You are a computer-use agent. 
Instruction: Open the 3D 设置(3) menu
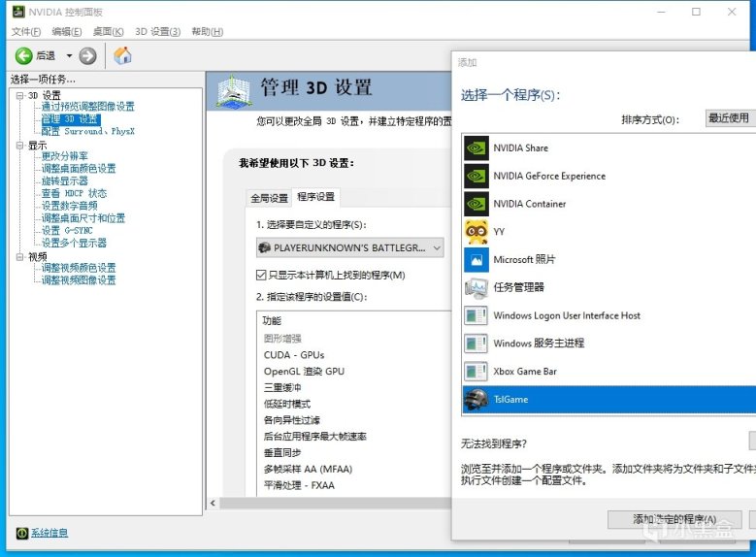point(157,32)
